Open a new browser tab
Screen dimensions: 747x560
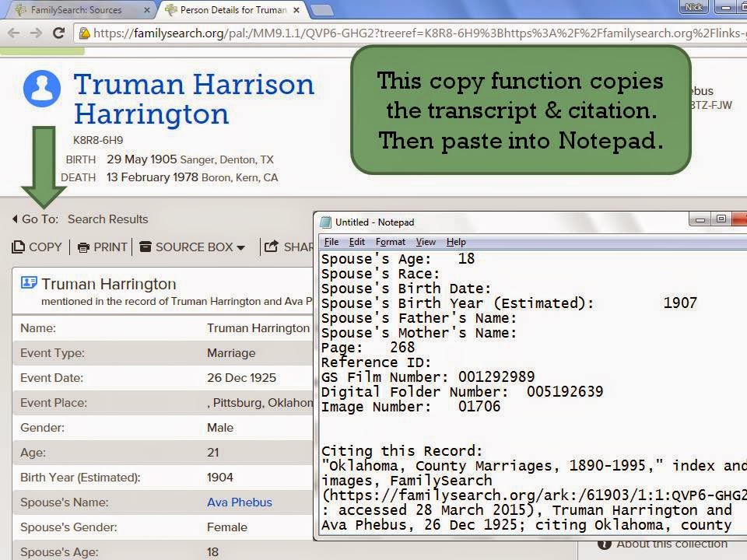pyautogui.click(x=321, y=9)
